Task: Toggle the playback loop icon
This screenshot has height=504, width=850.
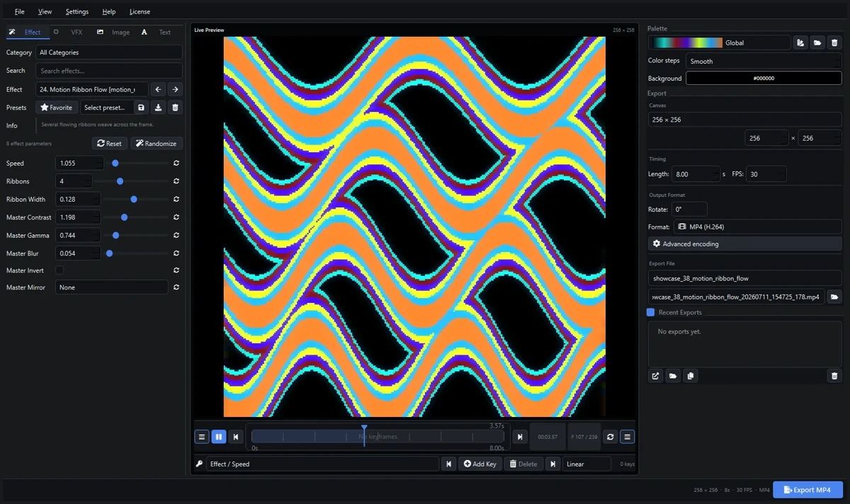Action: point(610,437)
